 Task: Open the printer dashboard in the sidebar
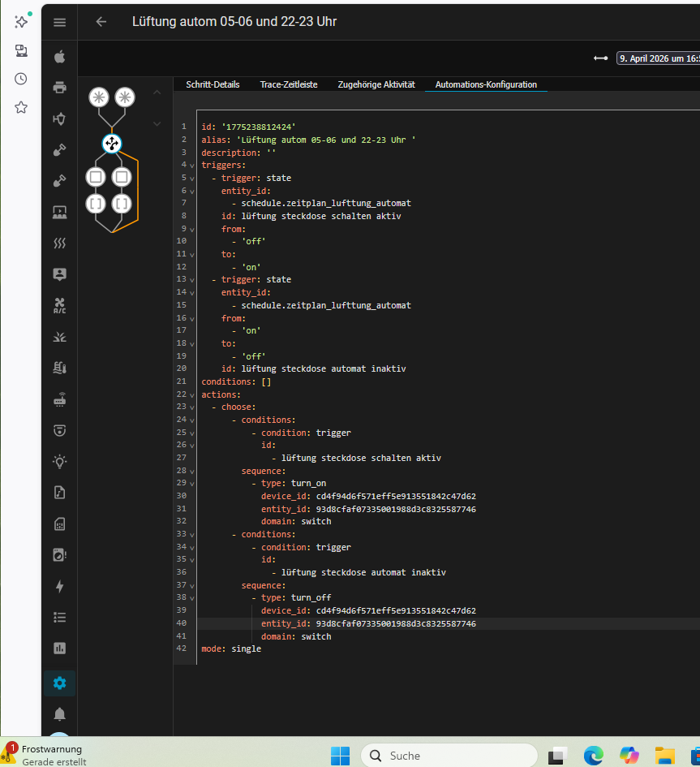[x=59, y=88]
